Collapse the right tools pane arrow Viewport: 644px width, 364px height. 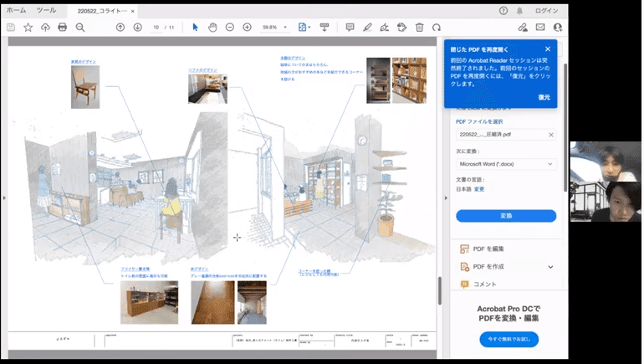(446, 198)
